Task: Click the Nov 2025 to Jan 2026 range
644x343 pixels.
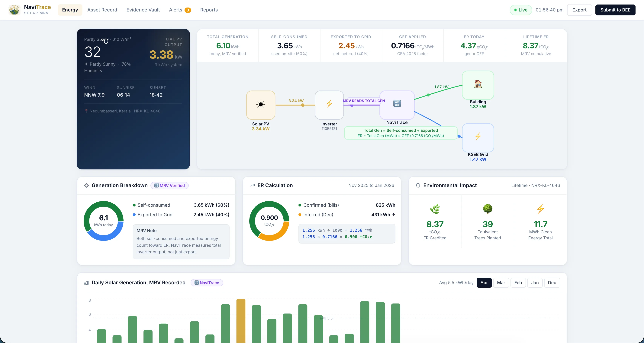Action: [371, 185]
